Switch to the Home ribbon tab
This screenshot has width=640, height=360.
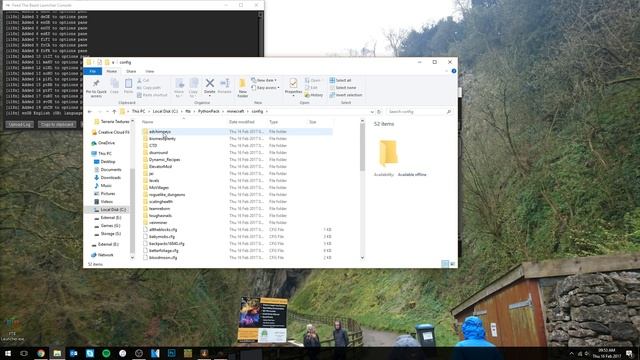[x=111, y=71]
